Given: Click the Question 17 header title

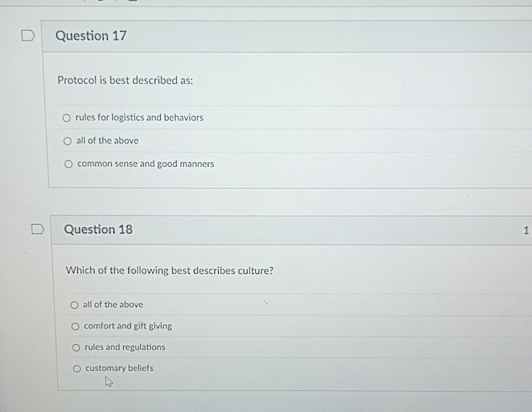Looking at the screenshot, I should (91, 36).
